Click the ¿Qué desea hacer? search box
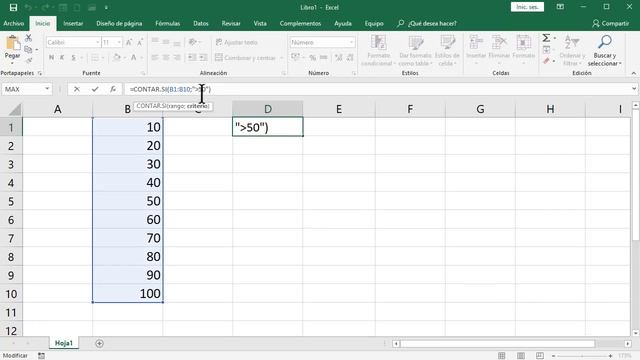 [x=427, y=23]
